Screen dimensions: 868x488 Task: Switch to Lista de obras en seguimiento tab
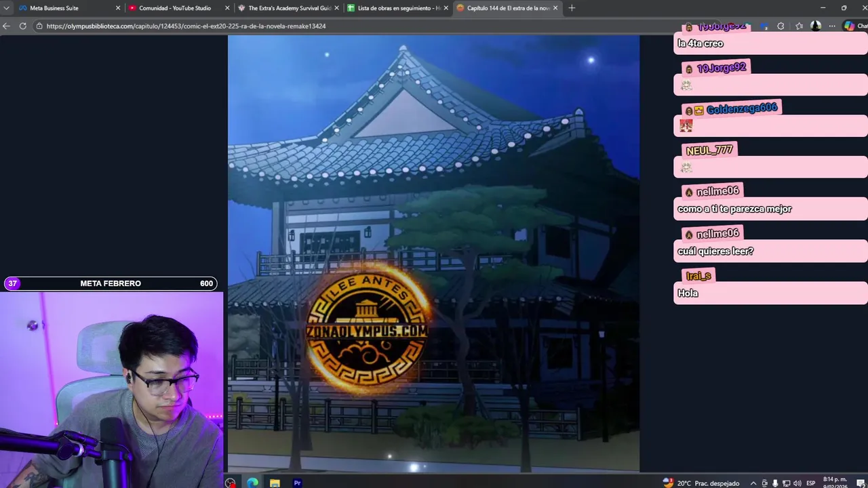click(397, 8)
